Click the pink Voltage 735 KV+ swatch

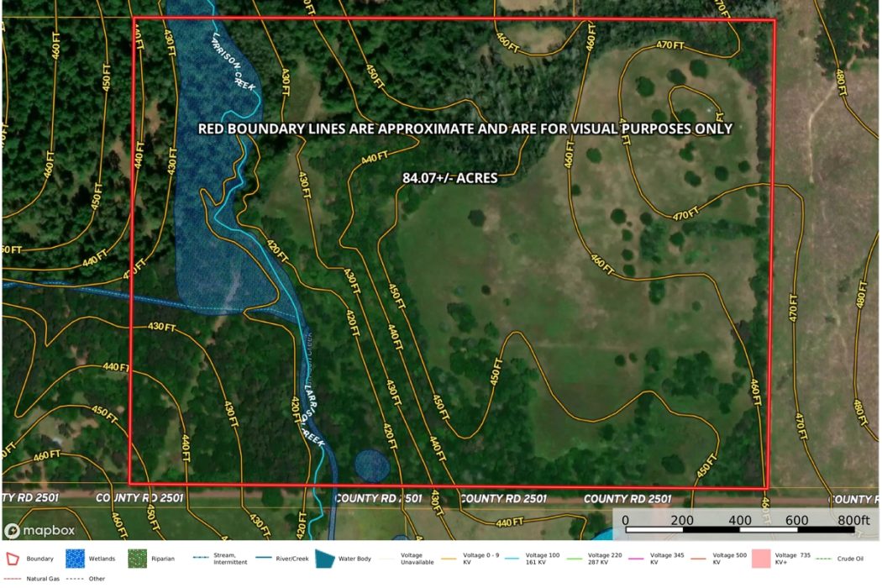pyautogui.click(x=761, y=559)
